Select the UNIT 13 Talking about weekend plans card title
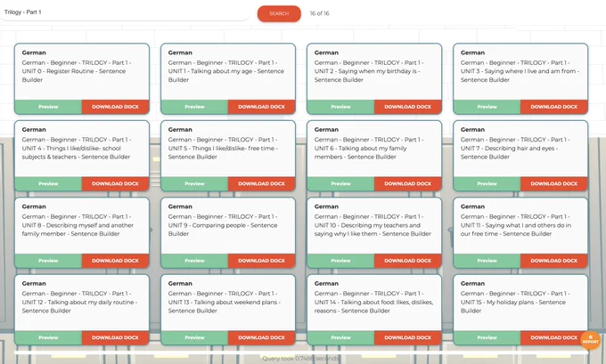Screen dimensions: 606x364 click(x=225, y=302)
